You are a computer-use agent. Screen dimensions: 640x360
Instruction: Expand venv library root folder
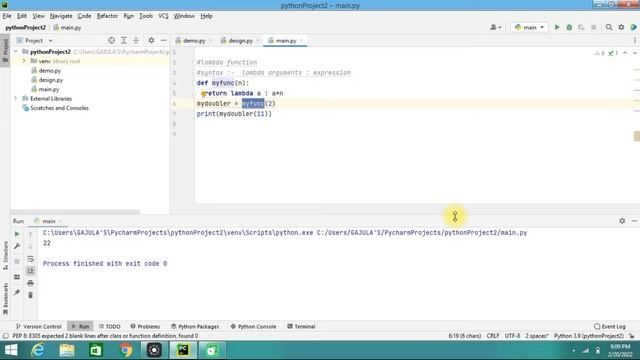click(24, 61)
